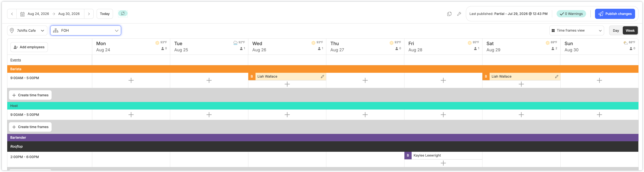Add Barista shift on Thursday Aug 27

pyautogui.click(x=365, y=80)
